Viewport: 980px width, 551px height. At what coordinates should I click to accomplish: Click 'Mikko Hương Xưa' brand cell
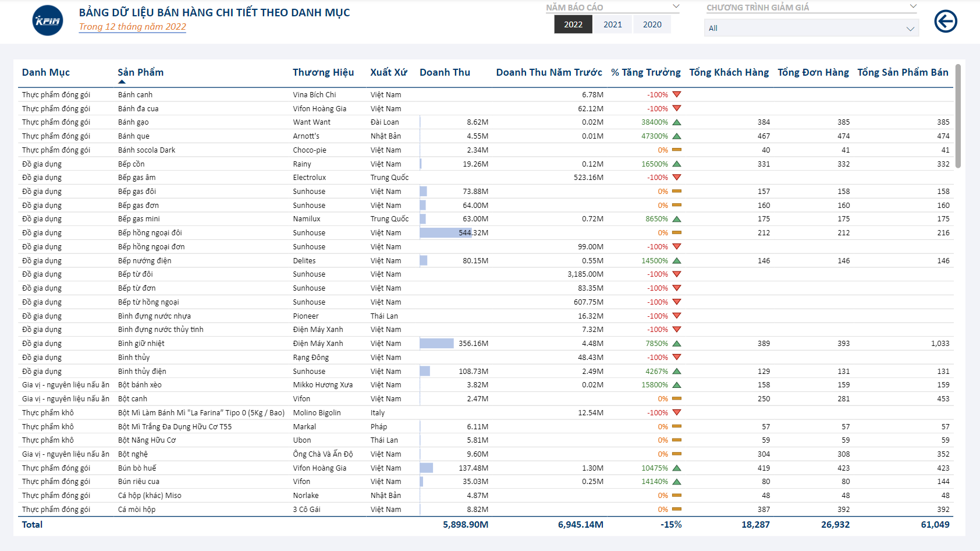tap(323, 385)
